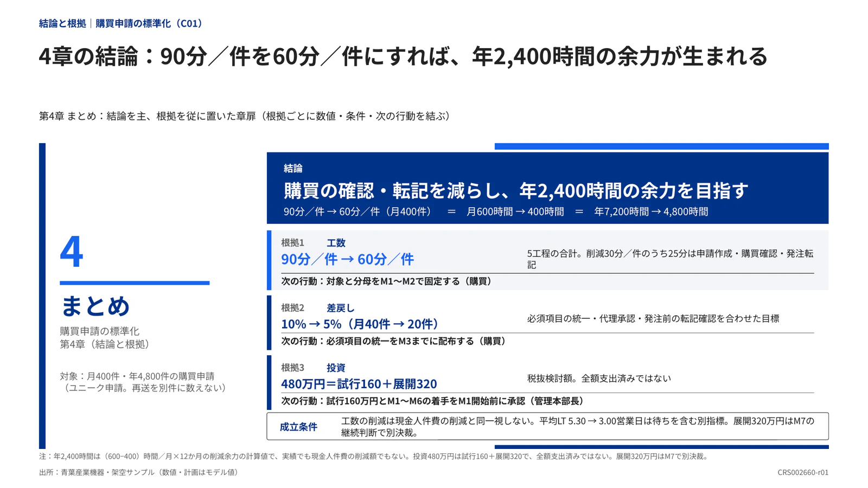
Task: Click the note '（ユニーク申請。再送を別件に数えない）'
Action: (144, 388)
